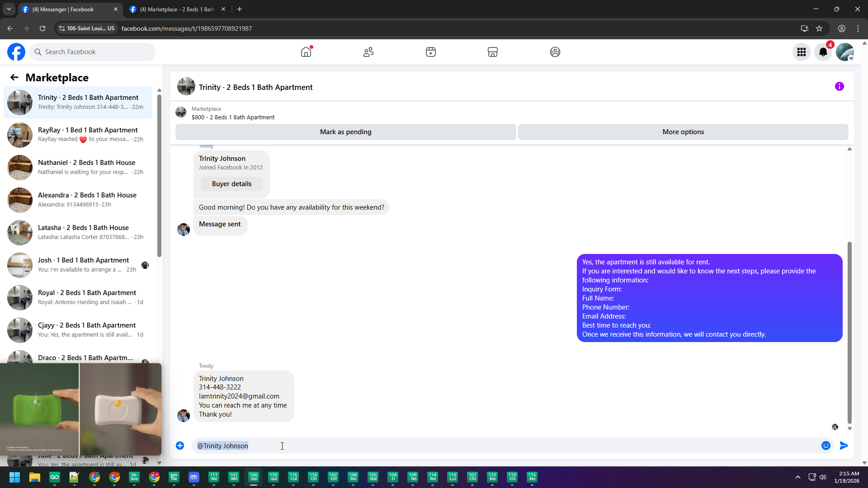Open the Groups icon in top navigation

pyautogui.click(x=555, y=52)
